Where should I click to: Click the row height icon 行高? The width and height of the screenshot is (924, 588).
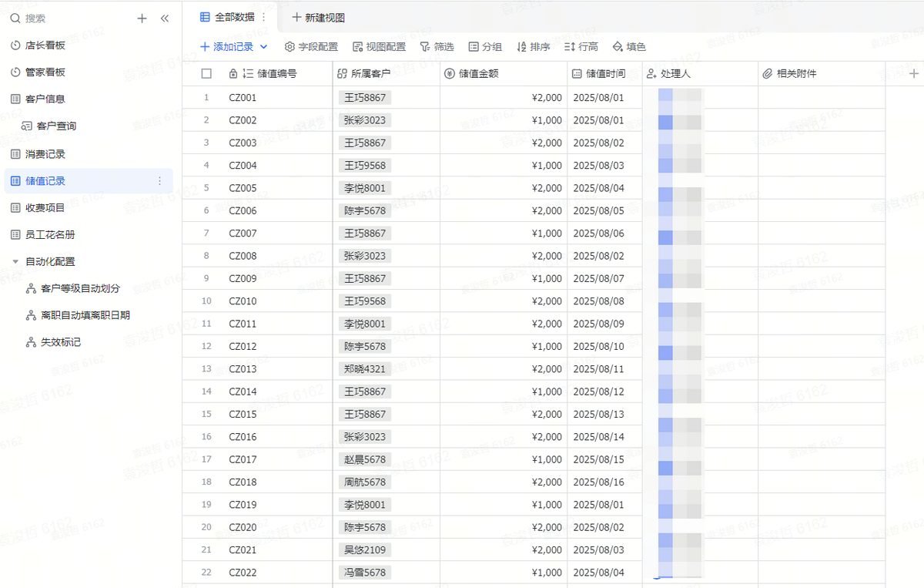[x=570, y=47]
